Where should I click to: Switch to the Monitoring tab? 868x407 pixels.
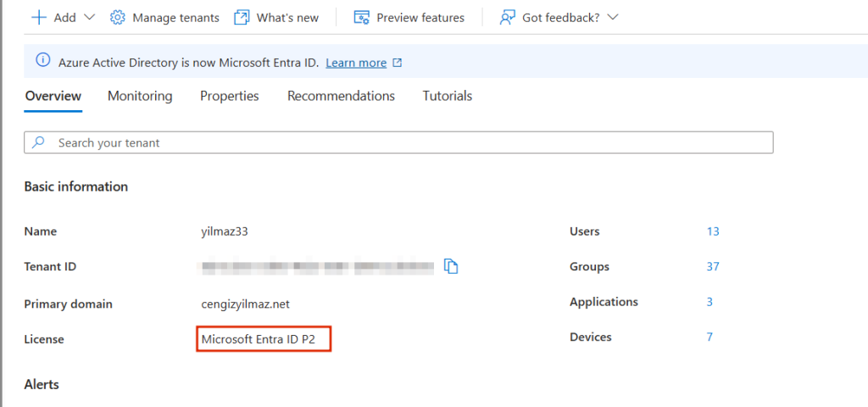(x=140, y=96)
